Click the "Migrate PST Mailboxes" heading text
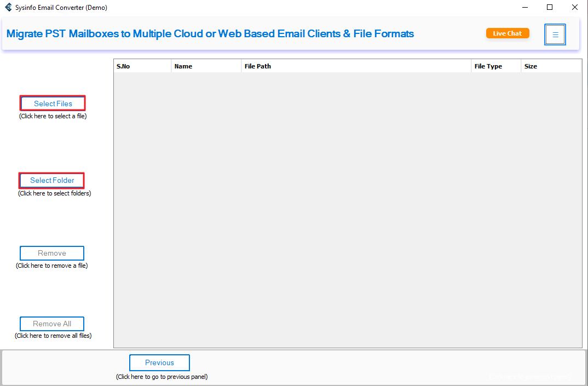The height and width of the screenshot is (386, 588). pyautogui.click(x=210, y=34)
